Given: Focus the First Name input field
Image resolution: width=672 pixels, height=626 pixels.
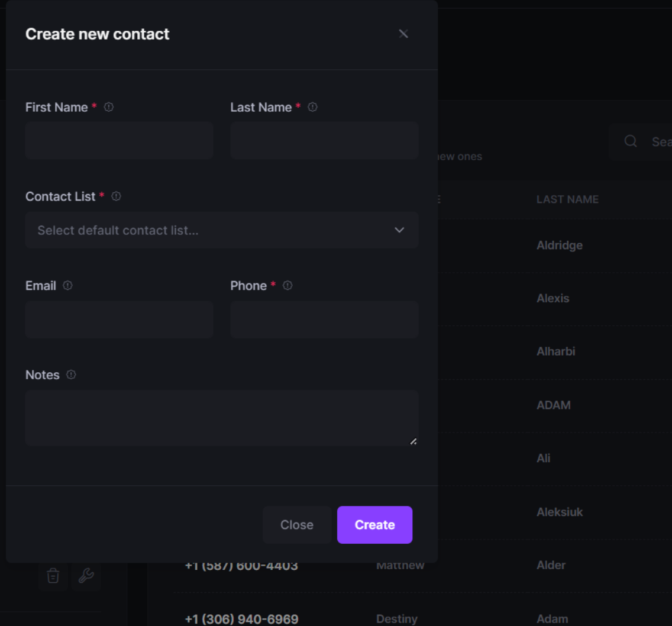Looking at the screenshot, I should (x=119, y=141).
